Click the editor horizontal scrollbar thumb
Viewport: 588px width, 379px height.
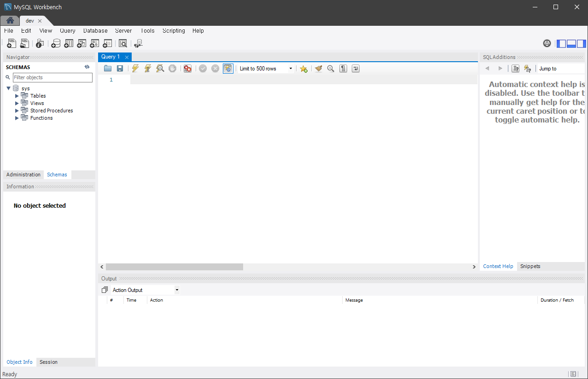tap(174, 267)
